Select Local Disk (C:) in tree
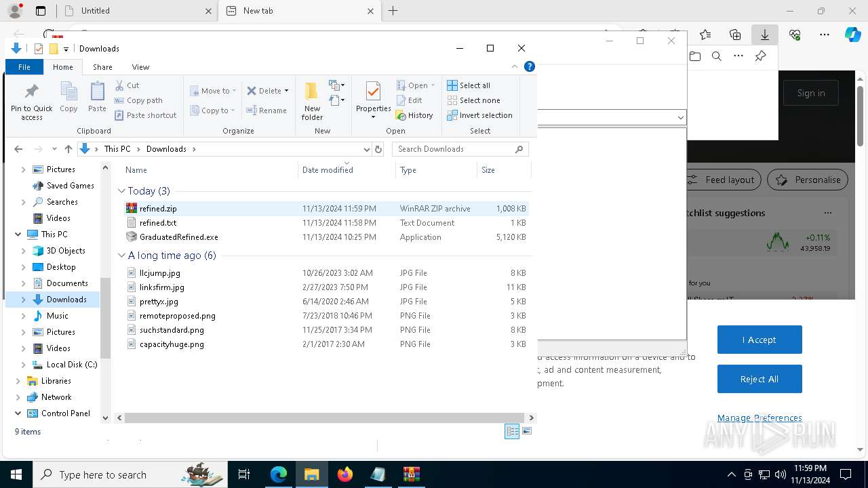 point(64,365)
